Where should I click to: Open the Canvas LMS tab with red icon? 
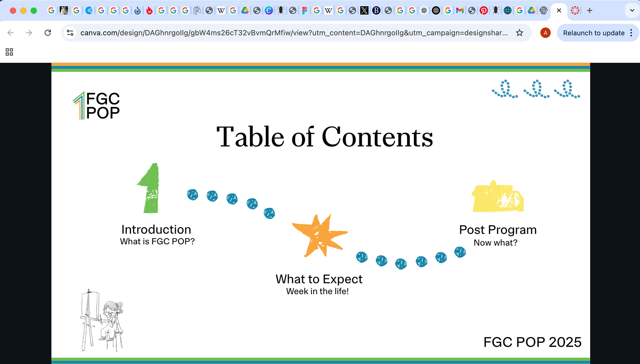point(575,11)
